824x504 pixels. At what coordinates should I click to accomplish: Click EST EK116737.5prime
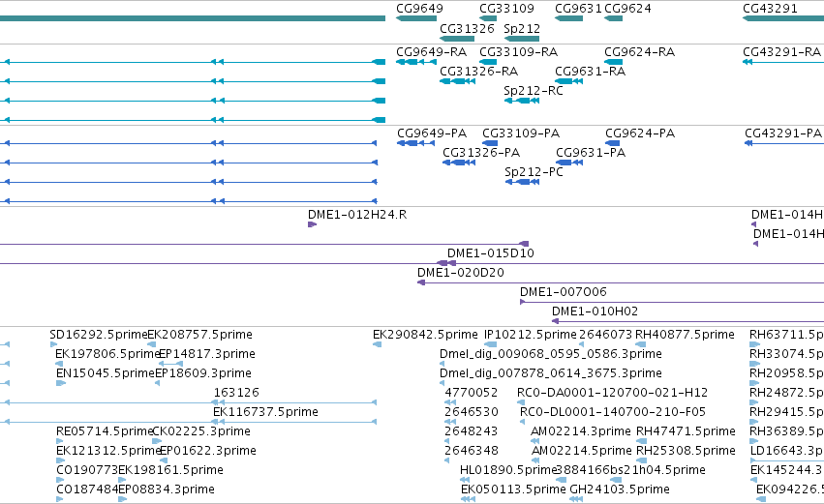(265, 412)
